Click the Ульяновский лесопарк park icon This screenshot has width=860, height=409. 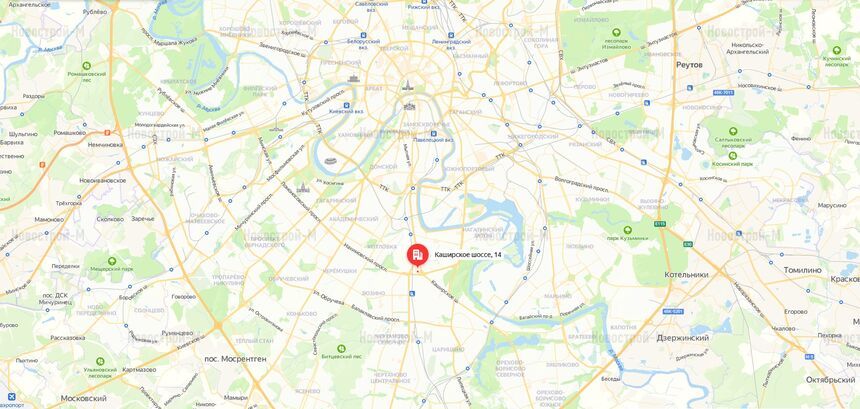[x=100, y=361]
